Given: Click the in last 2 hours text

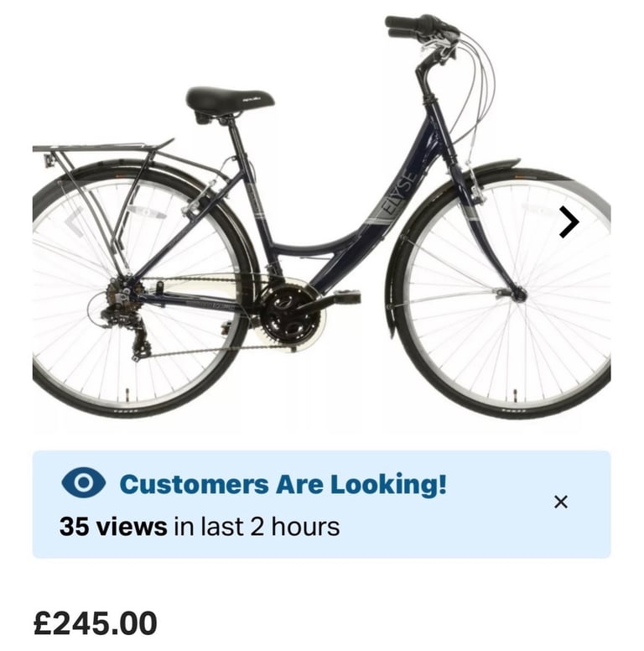Looking at the screenshot, I should pyautogui.click(x=257, y=527).
